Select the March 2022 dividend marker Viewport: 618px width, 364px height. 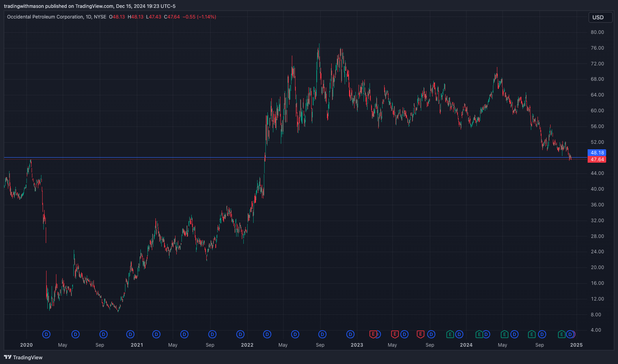267,334
